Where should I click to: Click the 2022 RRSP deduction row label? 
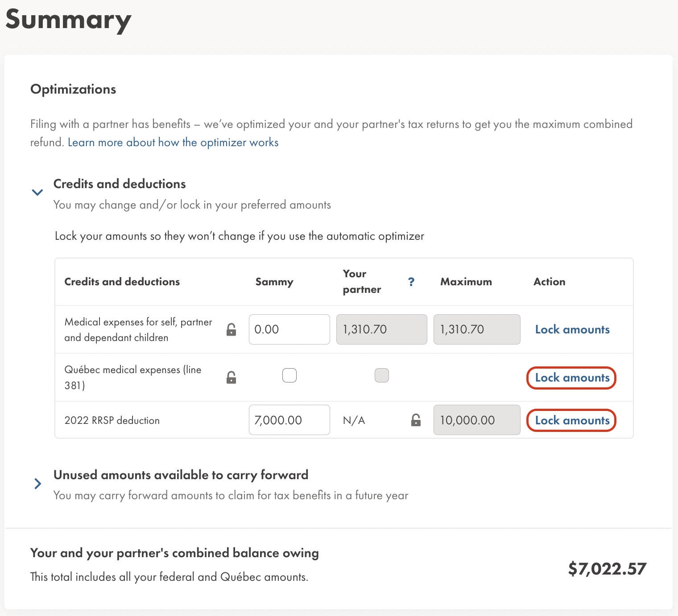click(x=112, y=420)
